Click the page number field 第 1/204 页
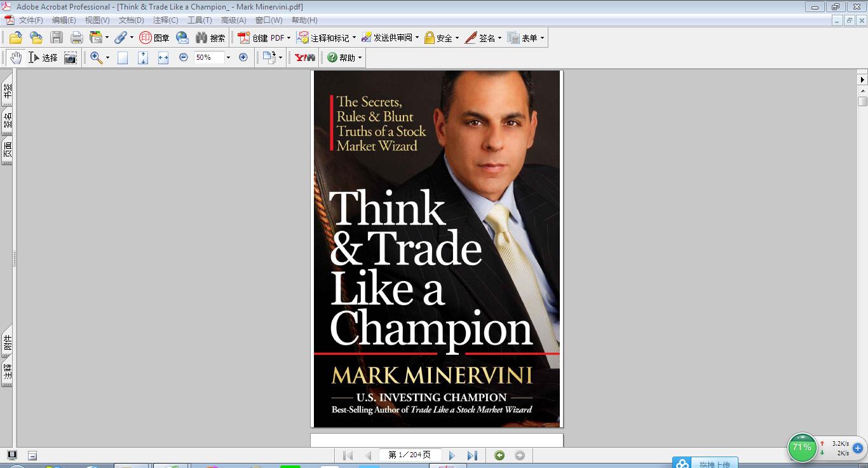 tap(410, 455)
